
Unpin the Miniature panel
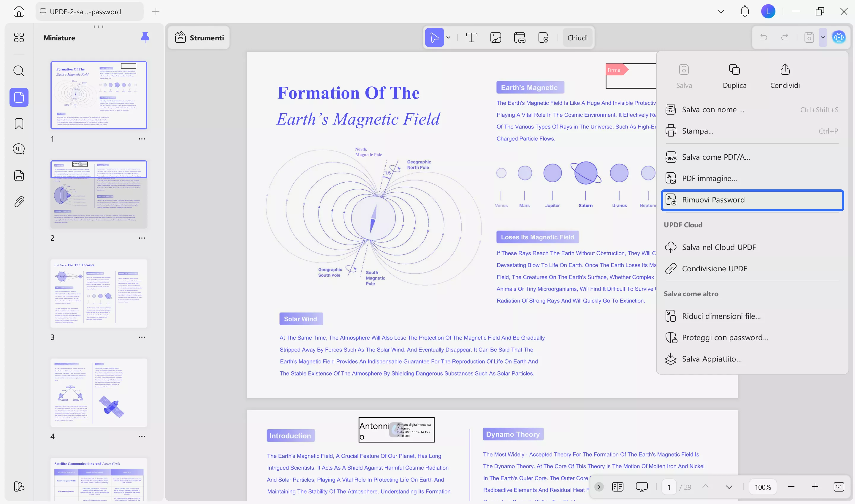(145, 37)
